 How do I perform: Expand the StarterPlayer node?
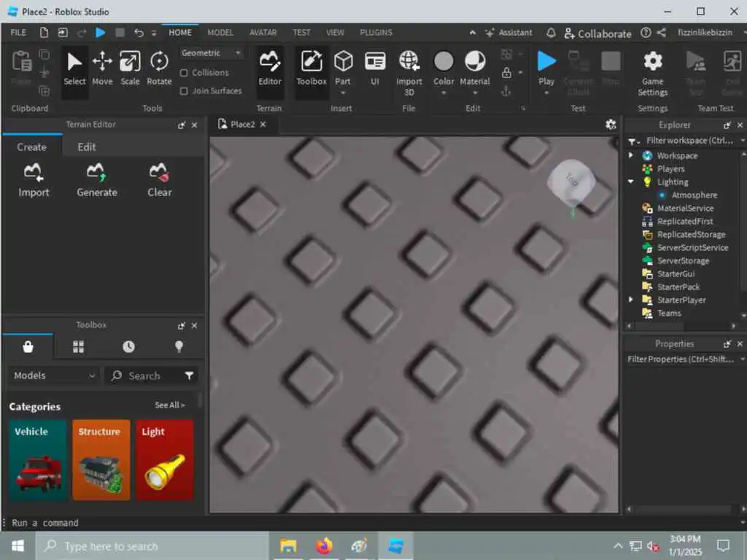click(631, 300)
